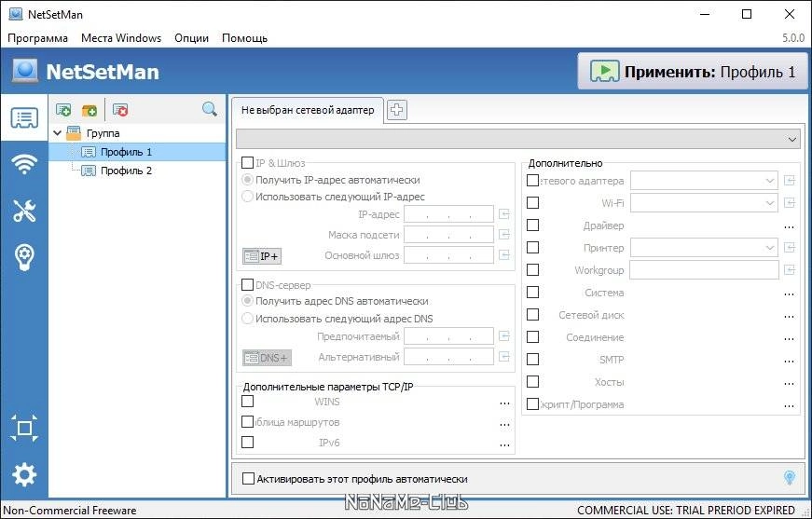Enable the DNS-сервер checkbox

click(248, 285)
